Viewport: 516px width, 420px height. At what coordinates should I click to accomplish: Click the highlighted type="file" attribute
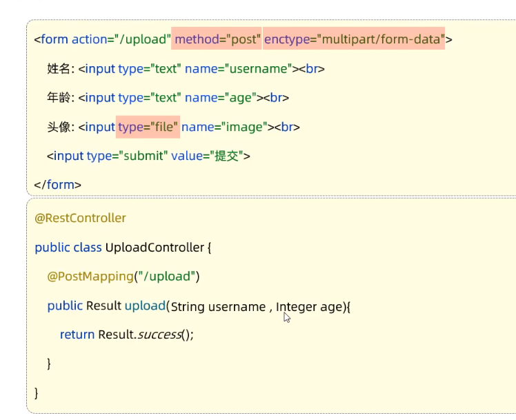[x=148, y=127]
